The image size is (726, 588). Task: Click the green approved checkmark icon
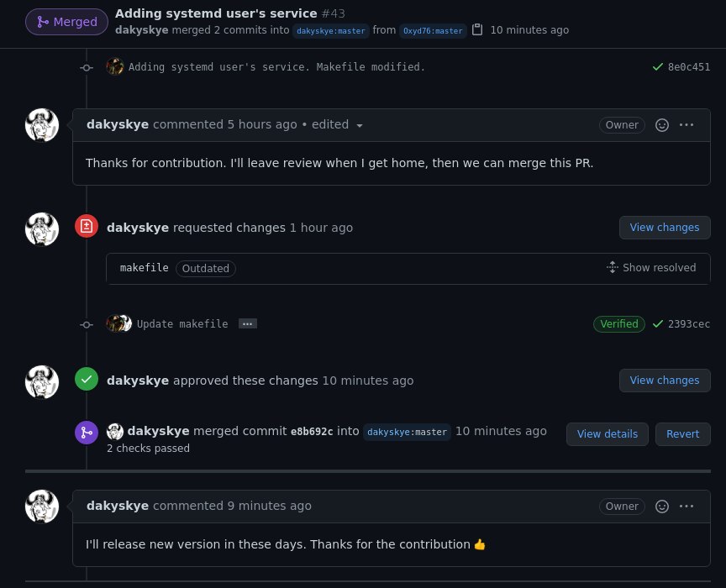[87, 379]
